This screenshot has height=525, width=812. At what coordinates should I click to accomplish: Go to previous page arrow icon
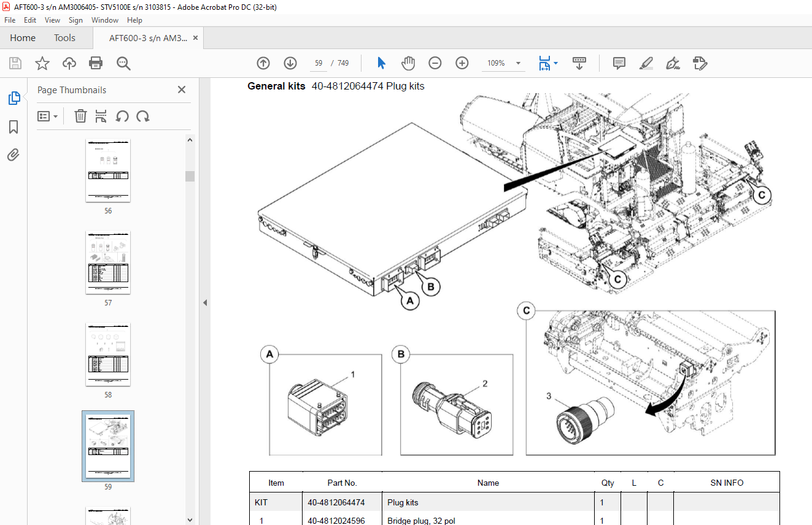pyautogui.click(x=263, y=63)
